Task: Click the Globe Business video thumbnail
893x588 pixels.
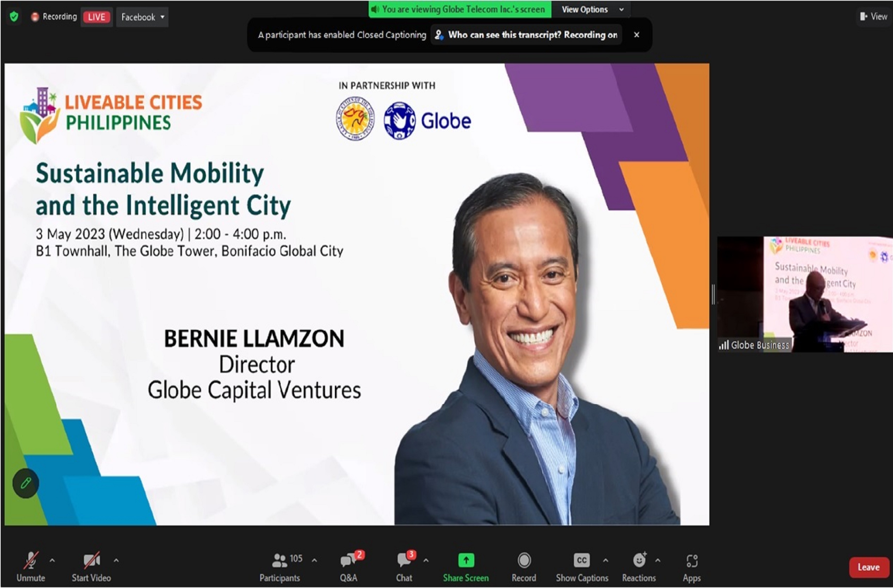Action: point(805,294)
